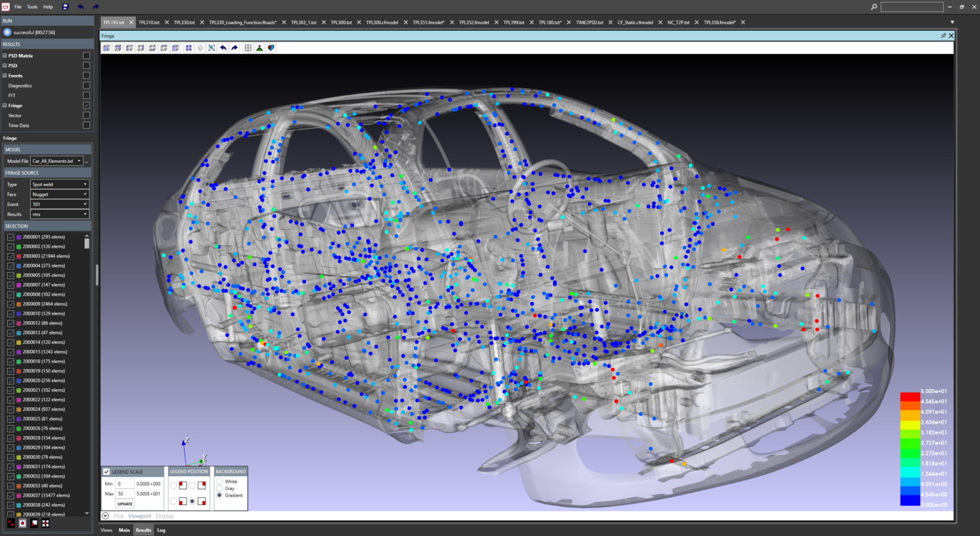
Task: Click the four-arrows fit view icon
Action: 188,48
